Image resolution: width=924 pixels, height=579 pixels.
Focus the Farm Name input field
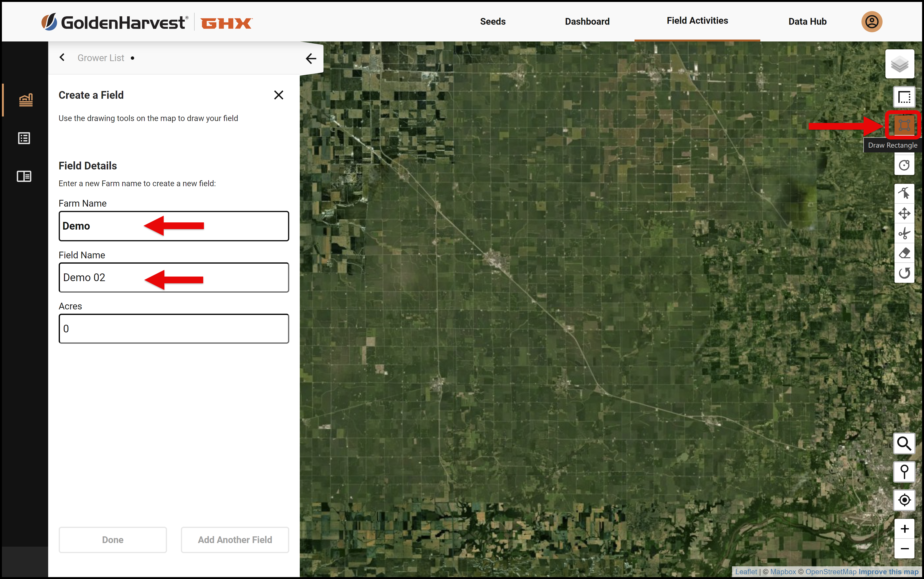pos(174,226)
